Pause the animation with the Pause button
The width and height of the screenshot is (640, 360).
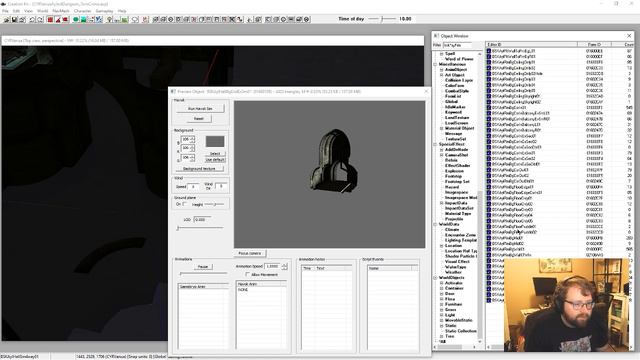203,267
